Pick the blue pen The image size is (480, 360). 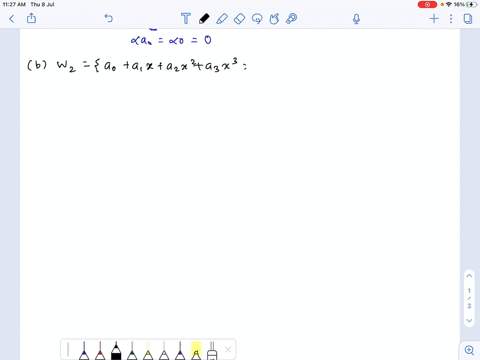84,351
